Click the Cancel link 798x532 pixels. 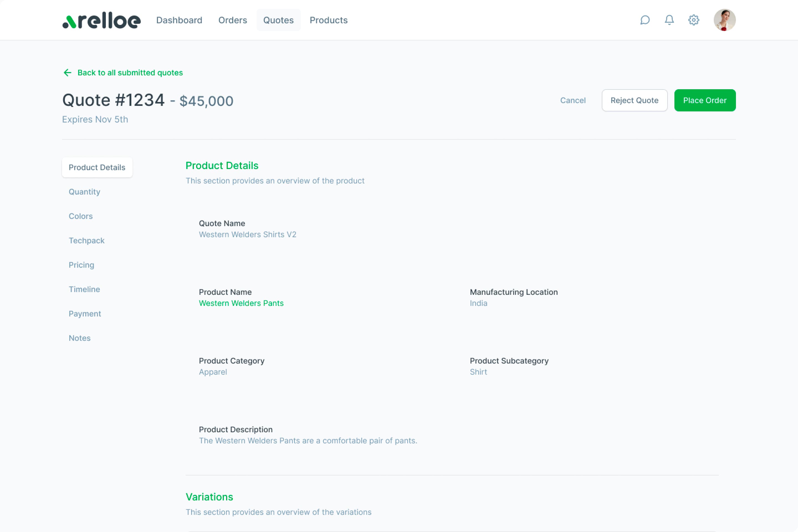pyautogui.click(x=573, y=100)
